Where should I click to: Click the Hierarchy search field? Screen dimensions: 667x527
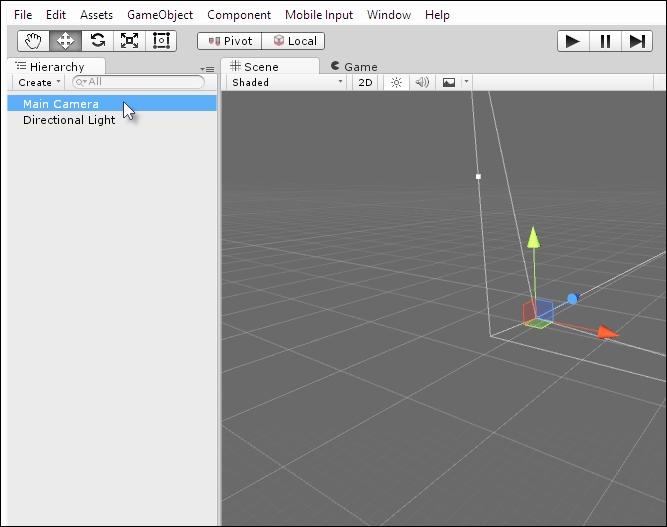tap(140, 82)
